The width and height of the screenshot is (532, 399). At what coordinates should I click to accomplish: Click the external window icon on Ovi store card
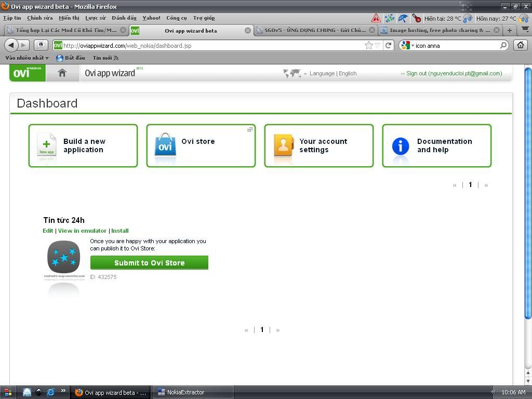[x=250, y=129]
